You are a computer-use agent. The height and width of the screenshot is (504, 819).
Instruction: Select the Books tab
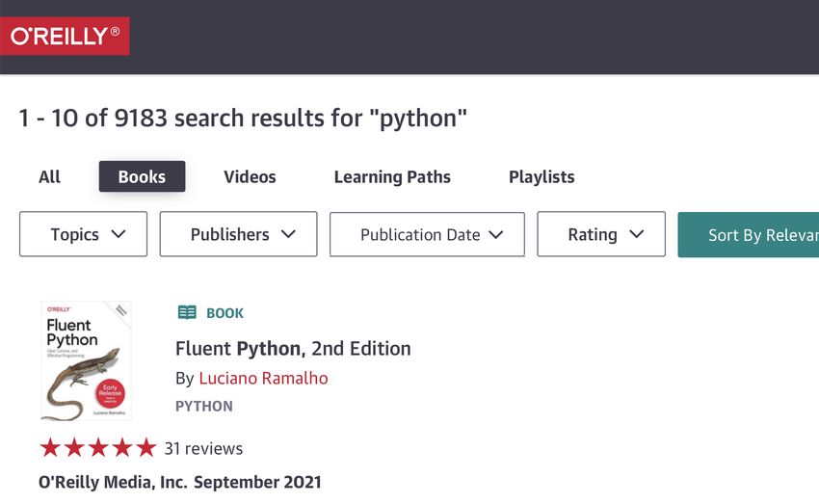click(x=142, y=176)
